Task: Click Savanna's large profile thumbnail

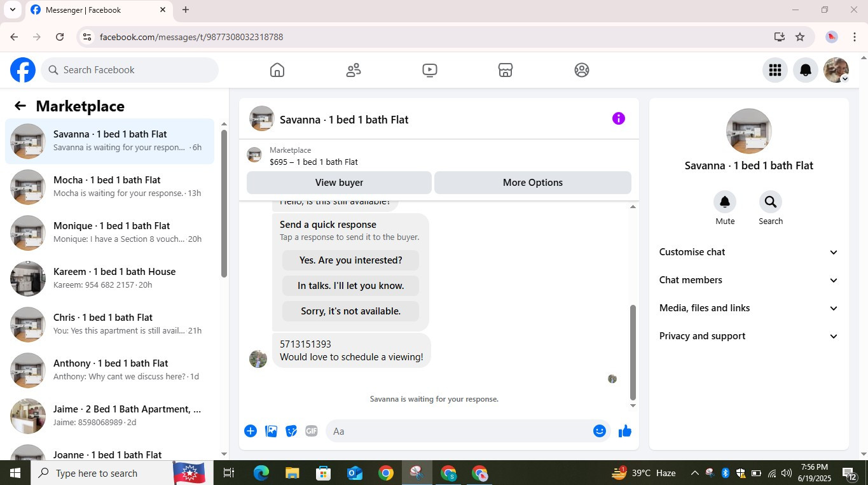Action: [x=749, y=131]
